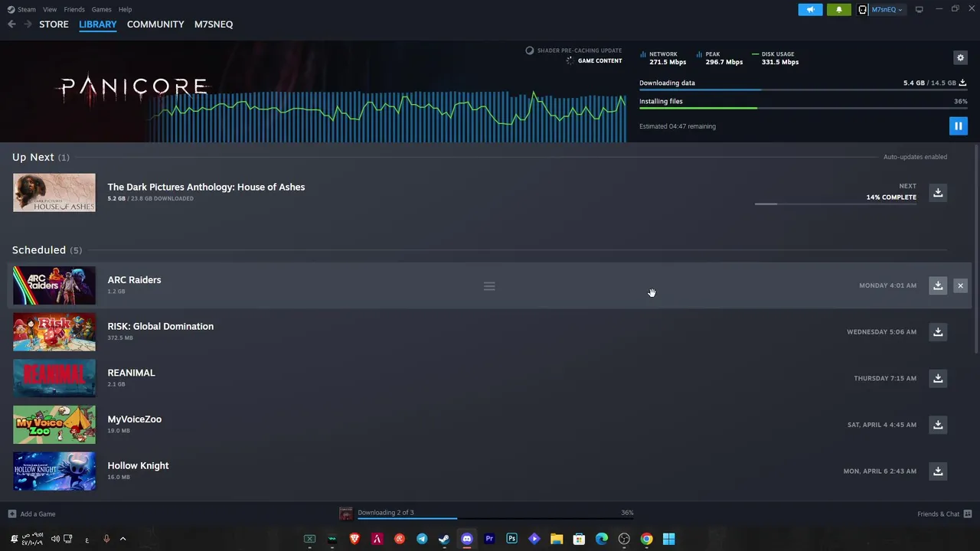Open downloads settings gear
Image resolution: width=980 pixels, height=551 pixels.
pos(960,58)
